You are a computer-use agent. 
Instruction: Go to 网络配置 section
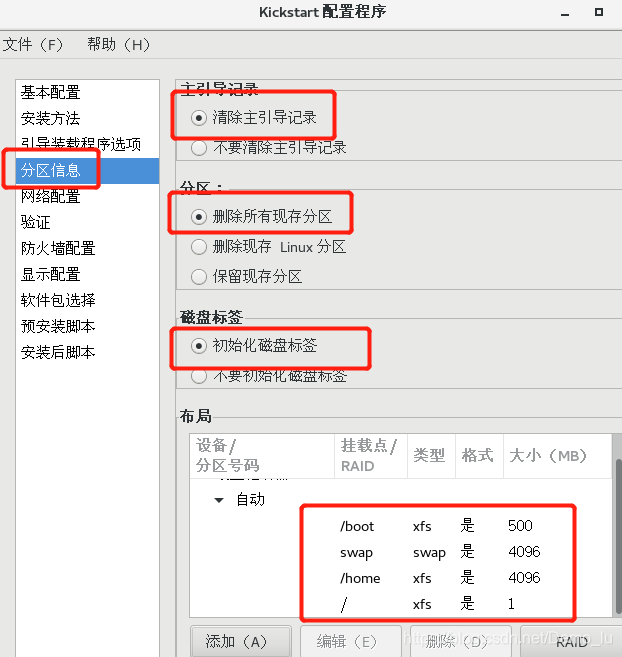87,197
